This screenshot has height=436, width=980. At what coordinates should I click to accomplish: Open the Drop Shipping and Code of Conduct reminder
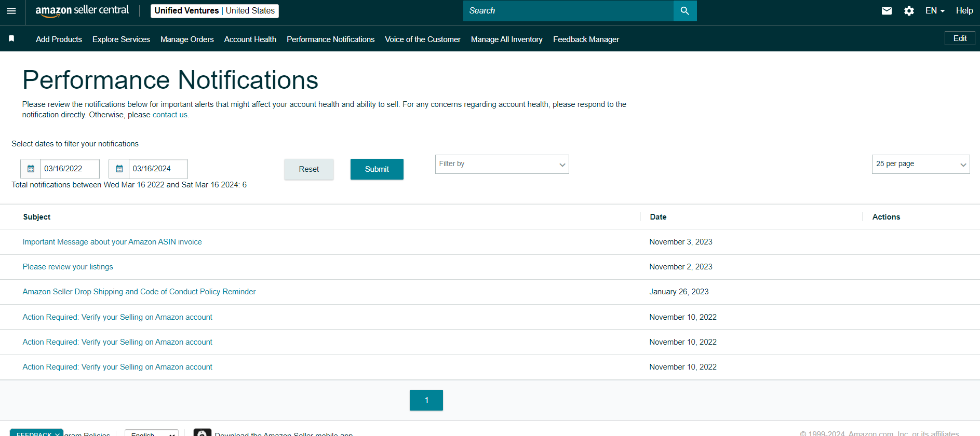139,292
